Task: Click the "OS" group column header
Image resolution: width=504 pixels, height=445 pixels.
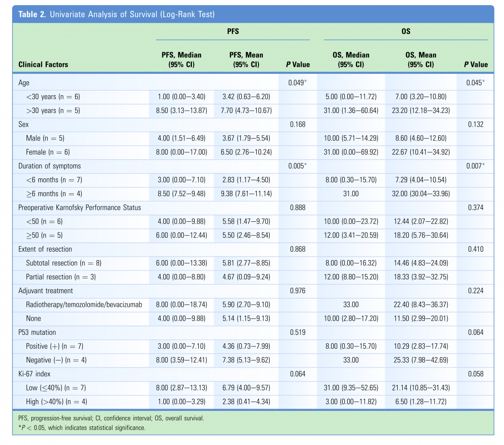Action: (x=406, y=32)
